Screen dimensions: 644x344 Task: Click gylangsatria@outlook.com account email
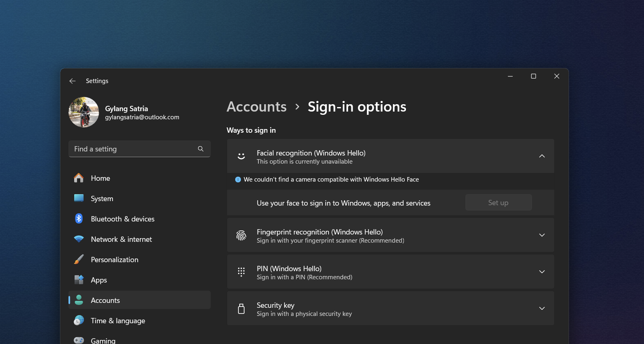tap(142, 117)
